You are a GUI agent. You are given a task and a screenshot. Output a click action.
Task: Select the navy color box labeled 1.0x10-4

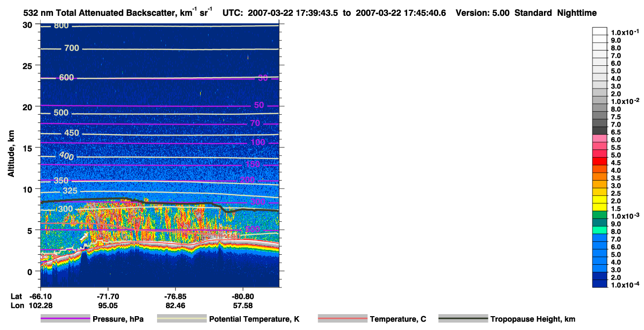pyautogui.click(x=600, y=284)
